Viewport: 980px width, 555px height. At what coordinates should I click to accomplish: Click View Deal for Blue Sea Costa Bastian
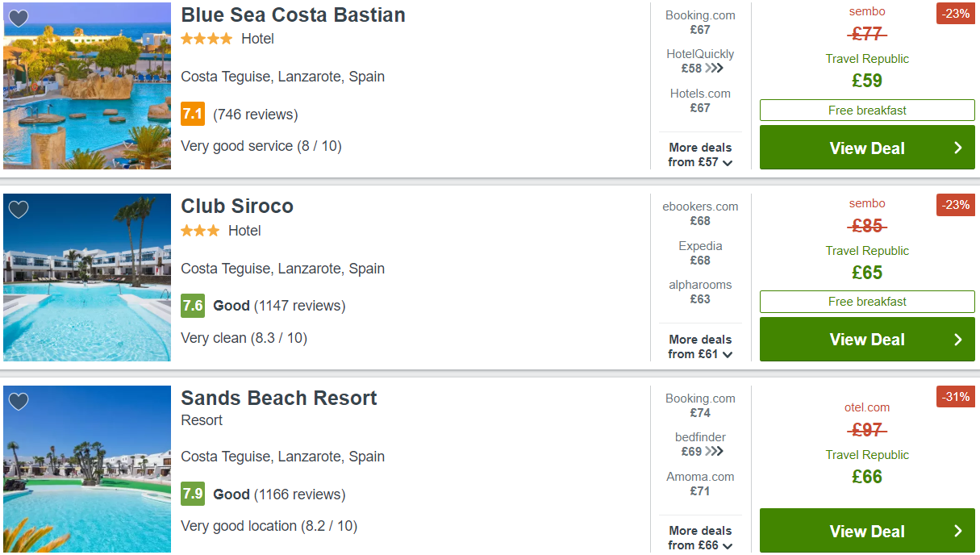[x=867, y=148]
